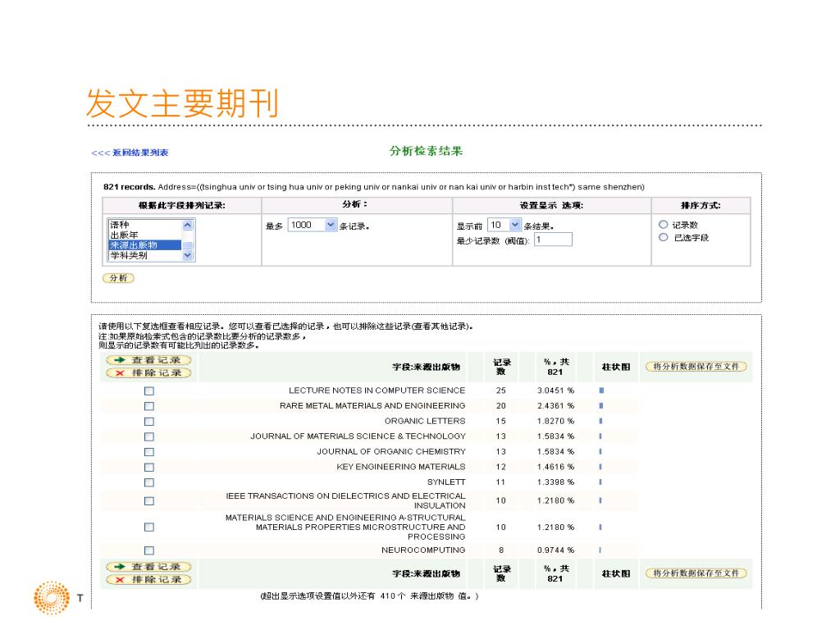Screen dimensions: 840x630
Task: Click ORGANIC LETTERS journal name
Action: tap(425, 421)
